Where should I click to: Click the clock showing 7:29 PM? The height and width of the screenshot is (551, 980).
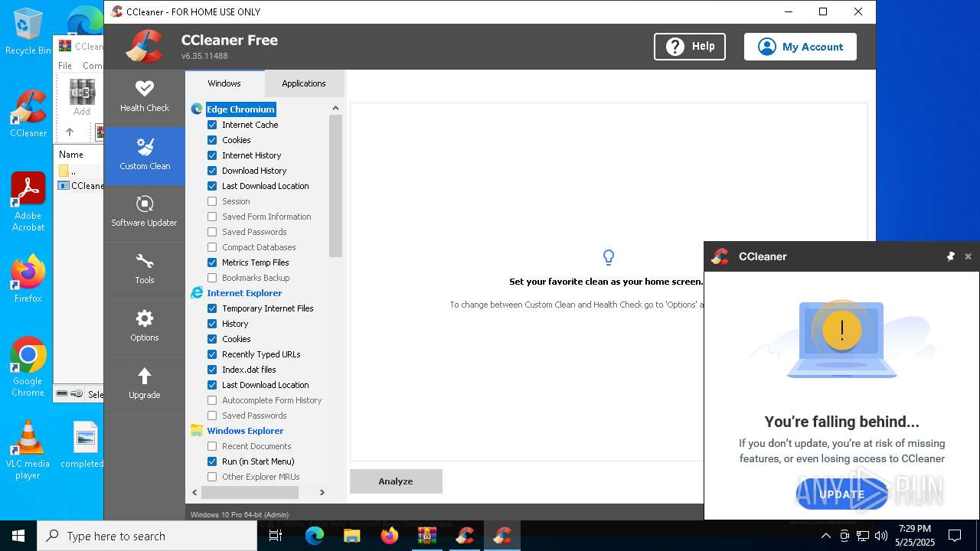coord(915,529)
